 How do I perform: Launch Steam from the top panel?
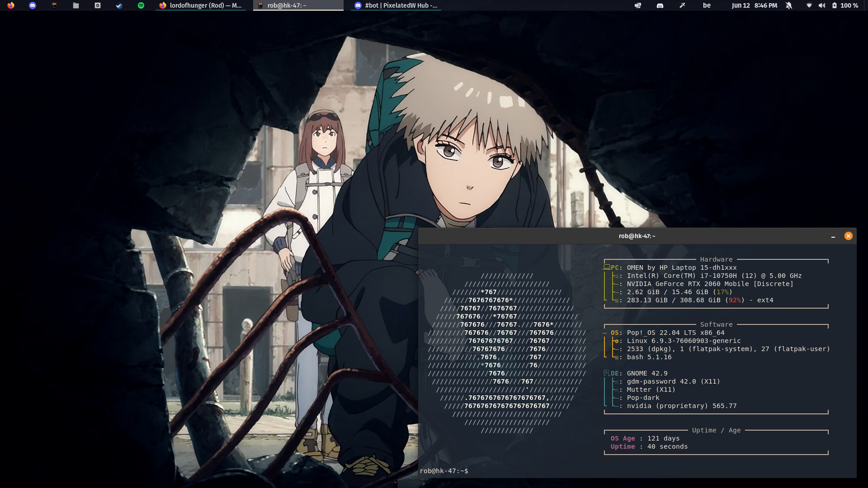click(119, 5)
